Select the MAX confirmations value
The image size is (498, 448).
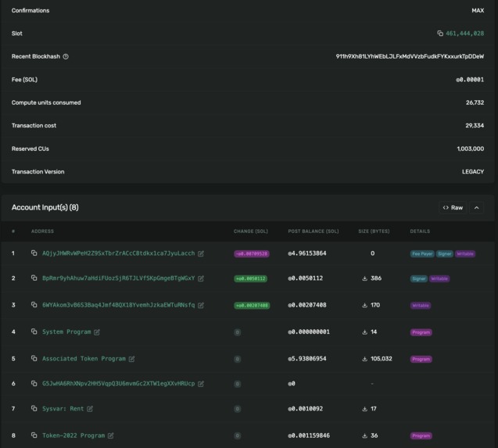pyautogui.click(x=478, y=10)
